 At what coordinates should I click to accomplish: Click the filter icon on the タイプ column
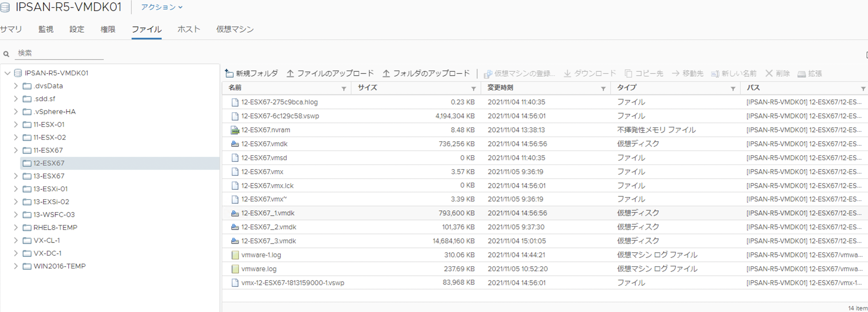(733, 88)
